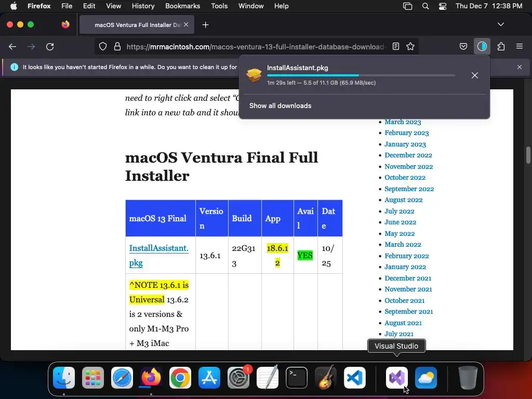
Task: Open Visual Studio Code from the Dock
Action: click(x=354, y=378)
